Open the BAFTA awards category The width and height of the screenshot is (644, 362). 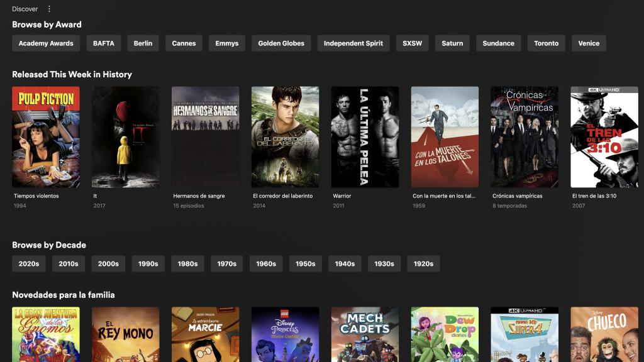pos(103,43)
